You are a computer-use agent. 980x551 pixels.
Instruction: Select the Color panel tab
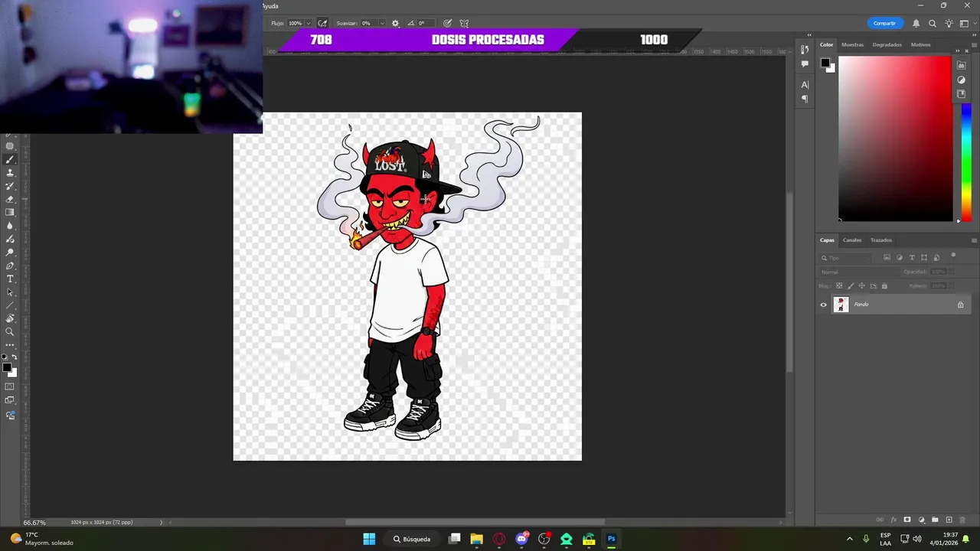point(827,44)
